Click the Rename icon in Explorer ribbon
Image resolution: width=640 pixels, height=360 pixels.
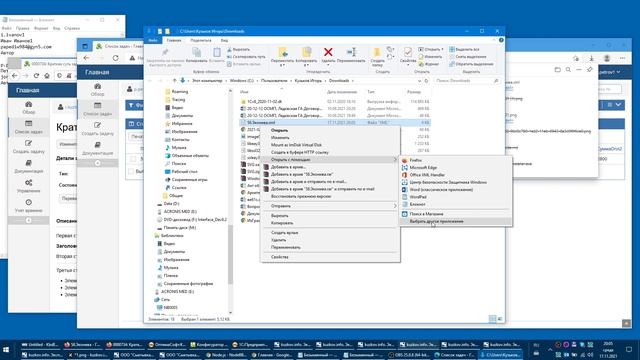tap(351, 52)
